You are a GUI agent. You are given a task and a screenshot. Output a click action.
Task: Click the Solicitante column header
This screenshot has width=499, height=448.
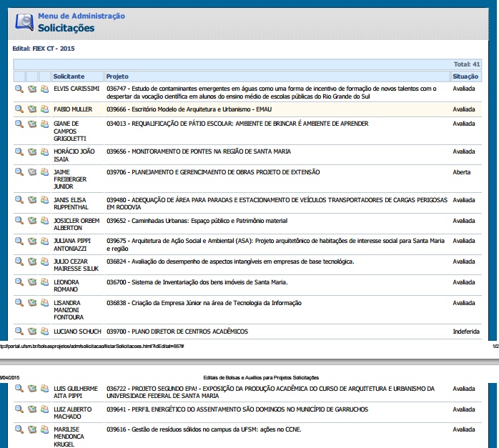point(69,76)
